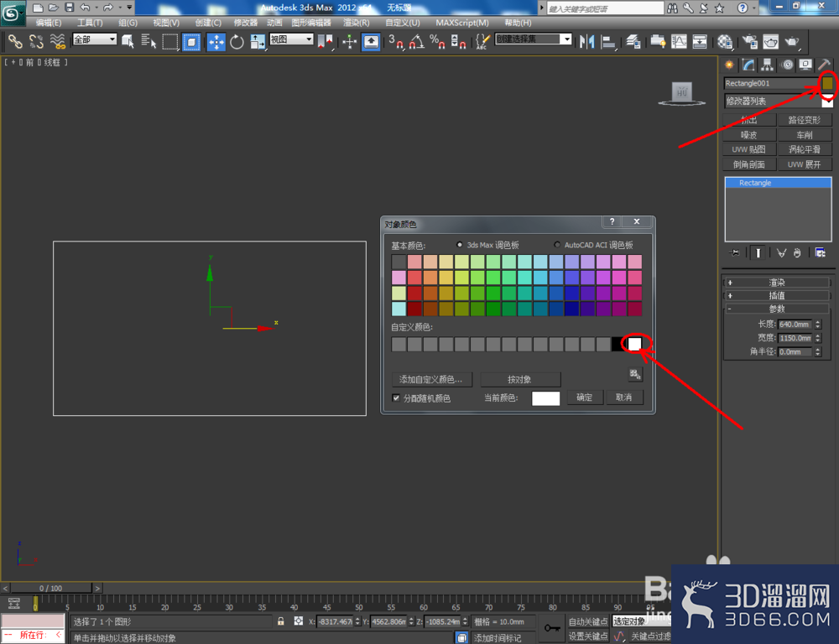
Task: Click the Rectangular Selection Region icon
Action: [170, 41]
